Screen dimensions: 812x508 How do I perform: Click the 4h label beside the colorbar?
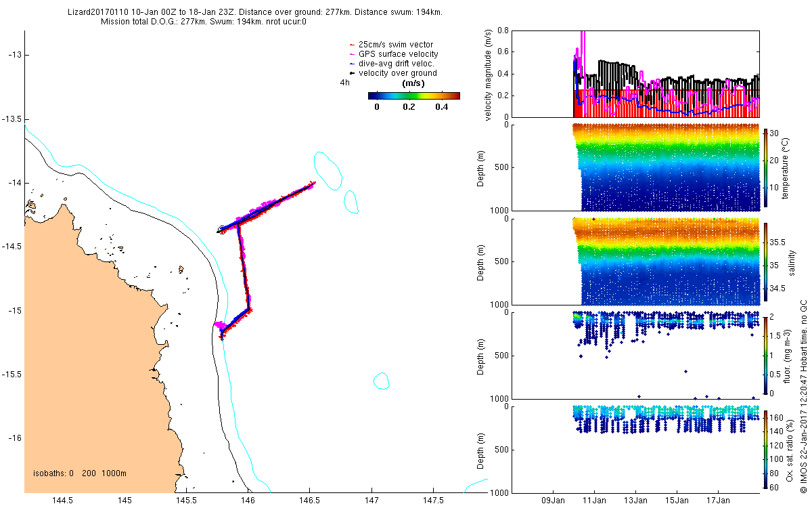click(x=344, y=83)
